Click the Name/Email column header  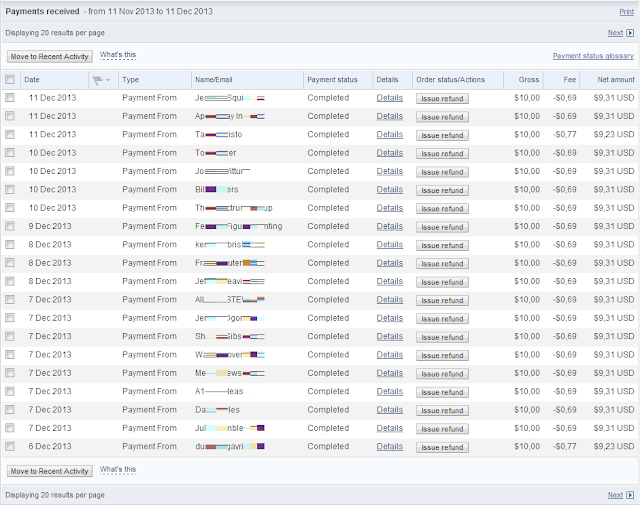(x=213, y=80)
